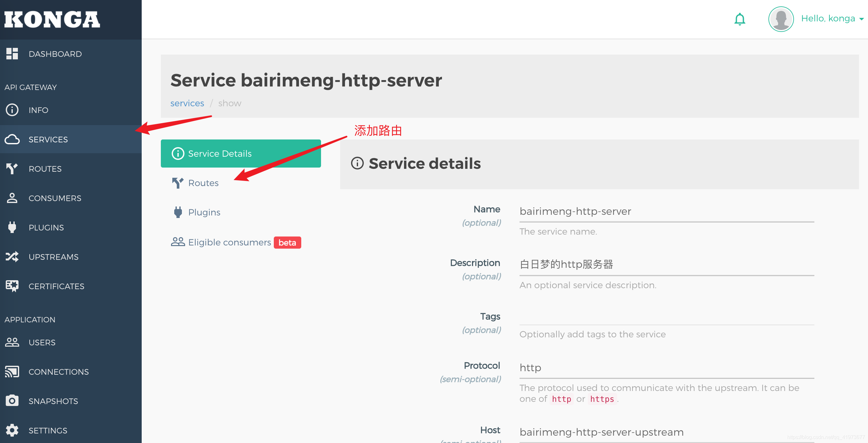This screenshot has width=868, height=443.
Task: Click the Protocol field containing http
Action: [666, 368]
